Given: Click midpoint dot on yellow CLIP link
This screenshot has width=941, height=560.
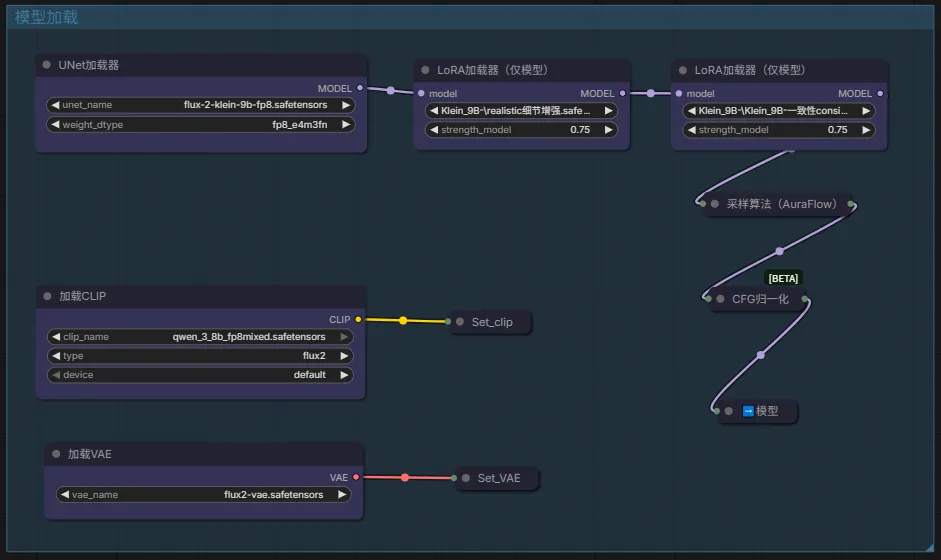Looking at the screenshot, I should (403, 321).
